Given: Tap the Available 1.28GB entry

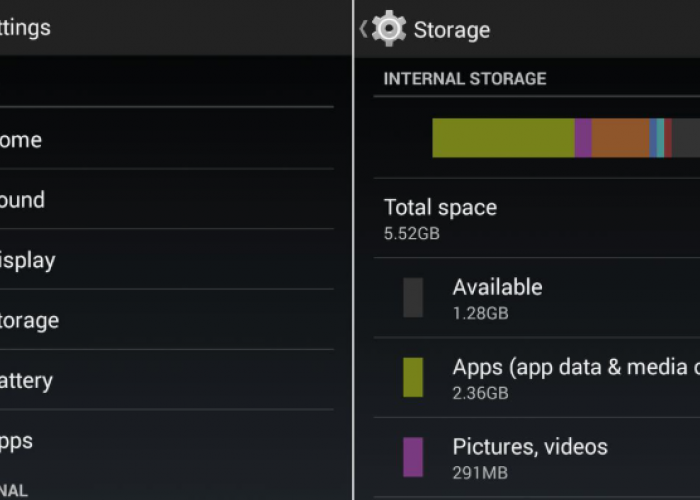Looking at the screenshot, I should [497, 298].
